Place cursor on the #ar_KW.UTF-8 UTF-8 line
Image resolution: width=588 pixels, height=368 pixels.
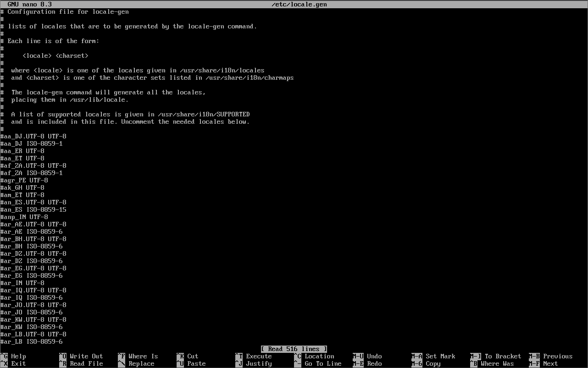pyautogui.click(x=33, y=319)
